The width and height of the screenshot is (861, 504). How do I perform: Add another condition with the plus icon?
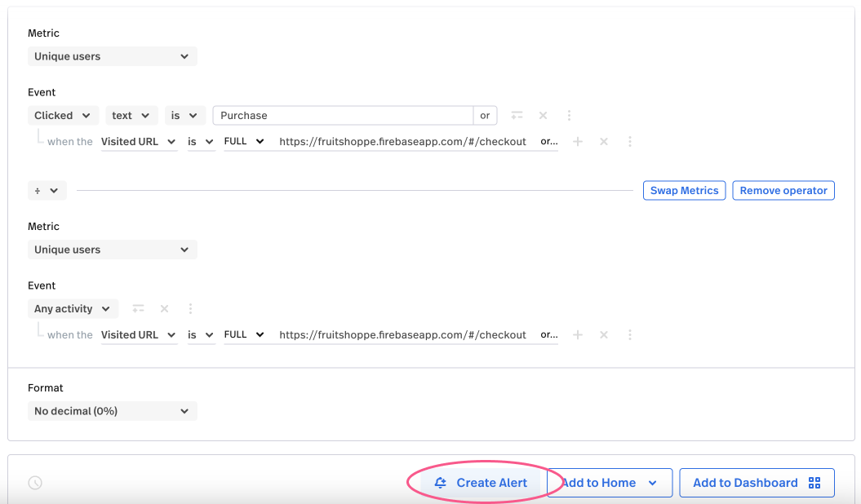click(578, 141)
